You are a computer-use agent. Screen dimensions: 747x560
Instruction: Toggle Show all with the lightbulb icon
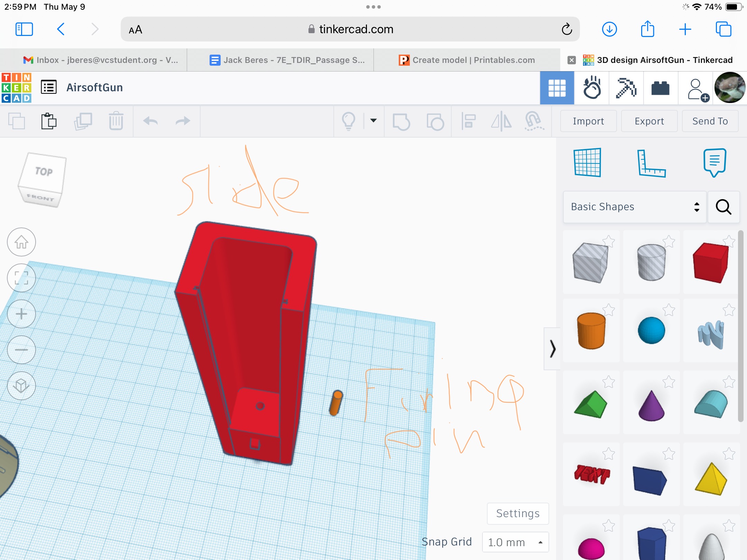pos(349,121)
